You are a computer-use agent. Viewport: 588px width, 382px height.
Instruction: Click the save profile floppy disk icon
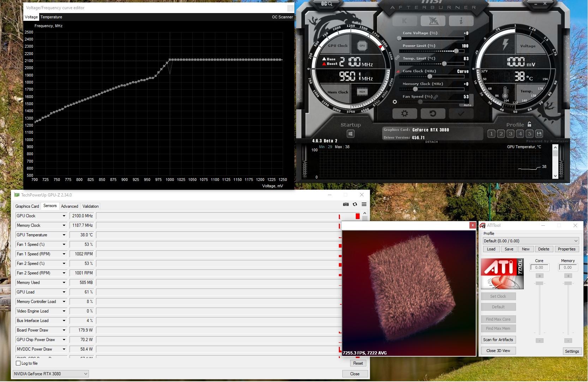click(539, 134)
